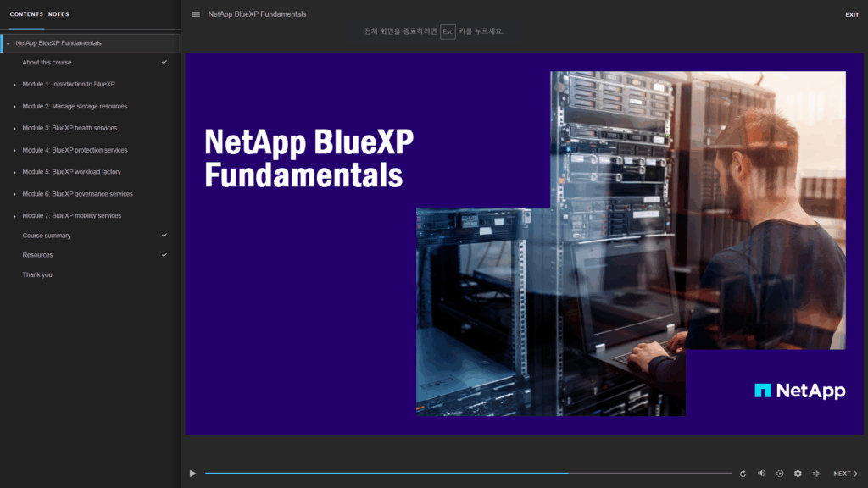868x488 pixels.
Task: Open the About this course item
Action: click(47, 63)
